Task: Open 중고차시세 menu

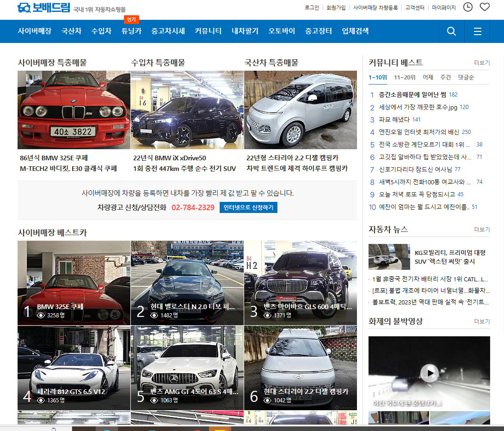Action: point(168,31)
